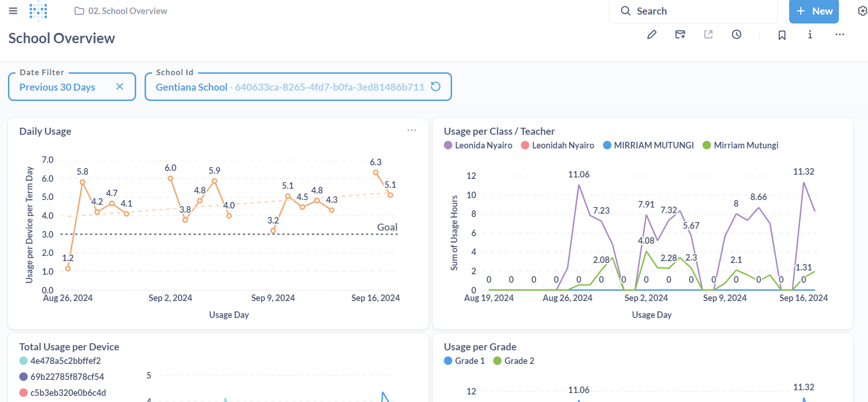Open dashboard subscriptions mail icon
Viewport: 868px width, 402px height.
680,34
